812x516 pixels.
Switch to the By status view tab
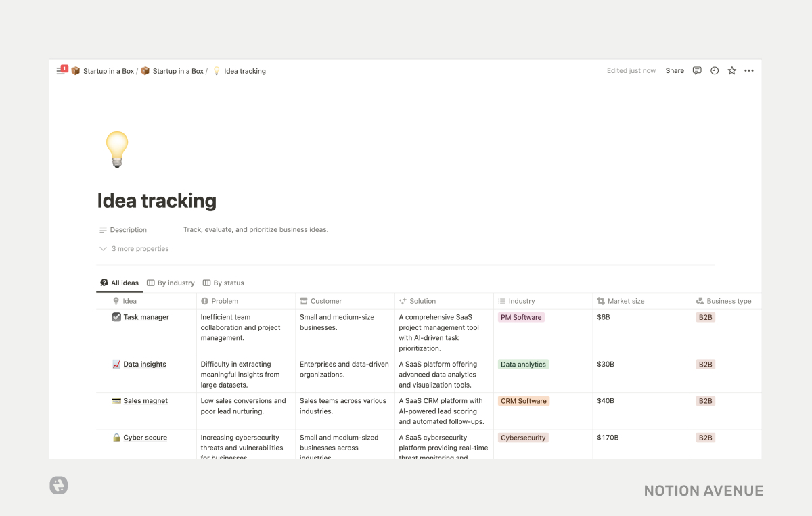point(223,283)
